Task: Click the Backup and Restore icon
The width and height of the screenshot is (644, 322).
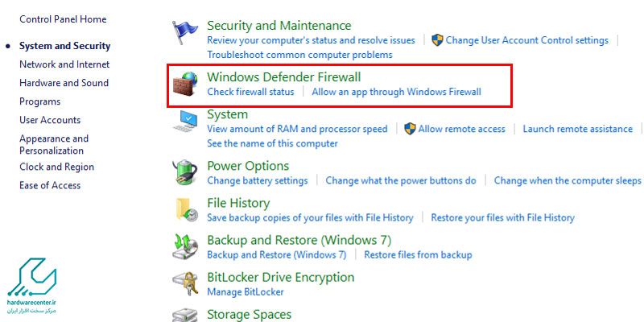Action: pyautogui.click(x=185, y=246)
